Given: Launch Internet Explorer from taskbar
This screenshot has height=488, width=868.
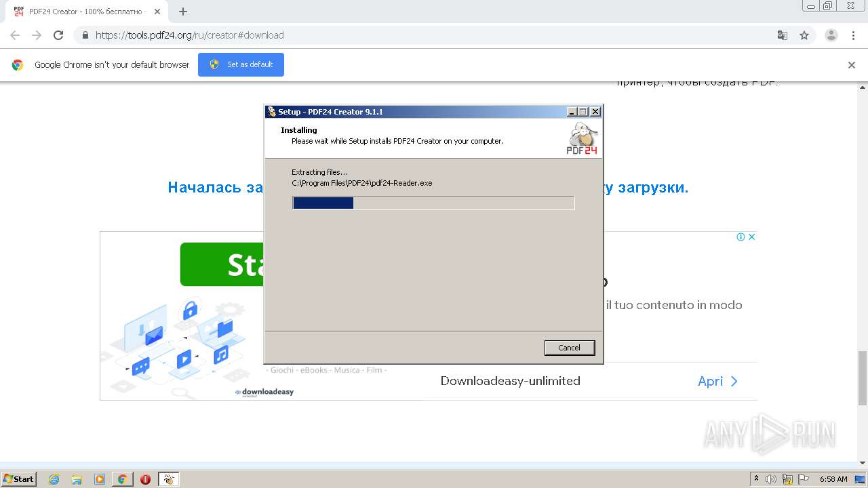Looking at the screenshot, I should 54,479.
